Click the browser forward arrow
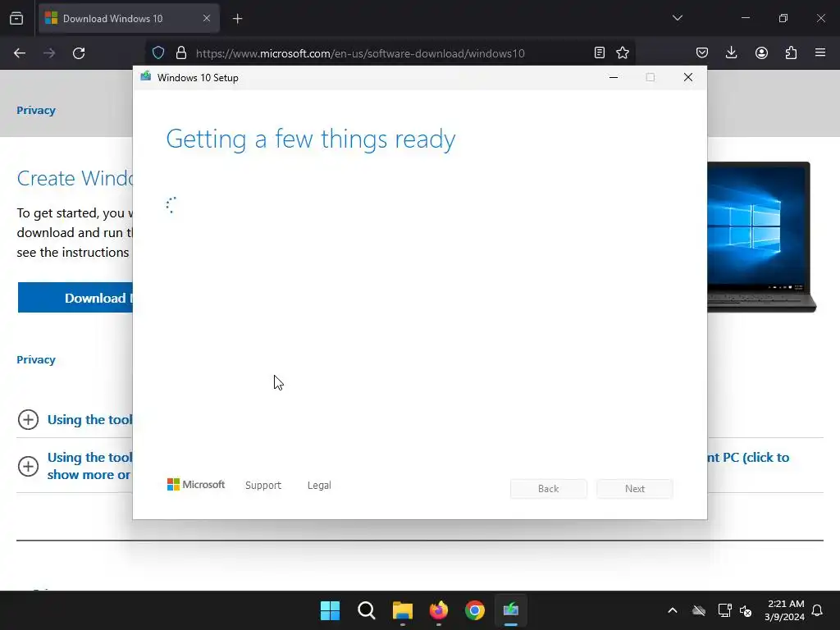840x630 pixels. 49,53
